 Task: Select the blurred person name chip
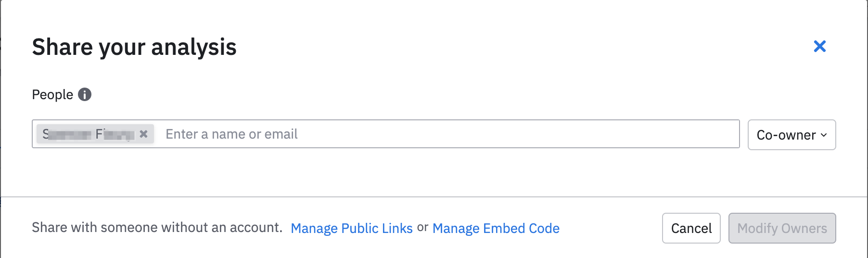[89, 134]
